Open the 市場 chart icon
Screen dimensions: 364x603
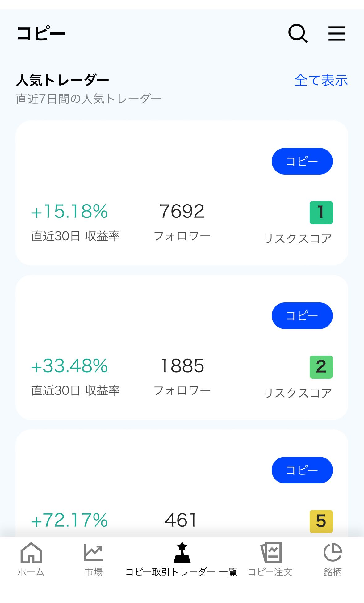click(94, 552)
